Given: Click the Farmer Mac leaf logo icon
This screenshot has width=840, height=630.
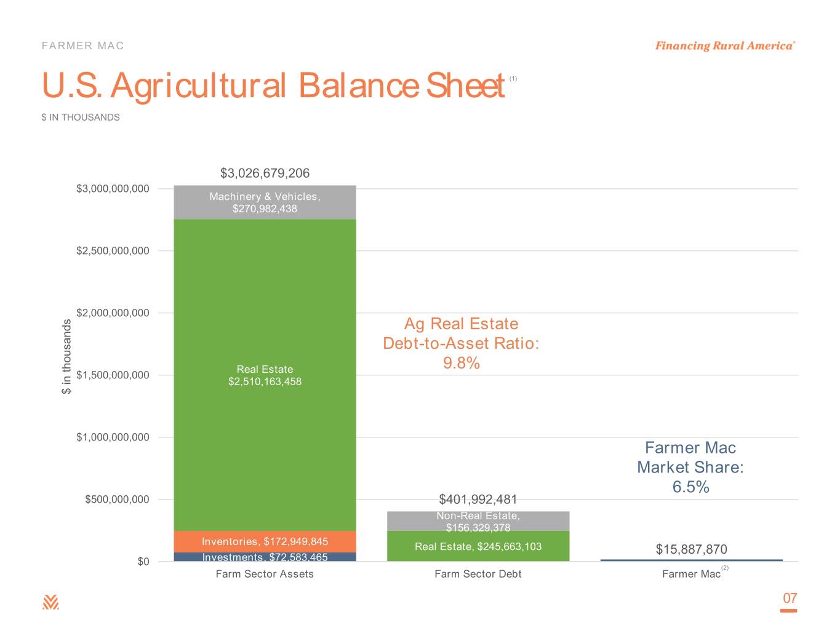Looking at the screenshot, I should click(51, 602).
